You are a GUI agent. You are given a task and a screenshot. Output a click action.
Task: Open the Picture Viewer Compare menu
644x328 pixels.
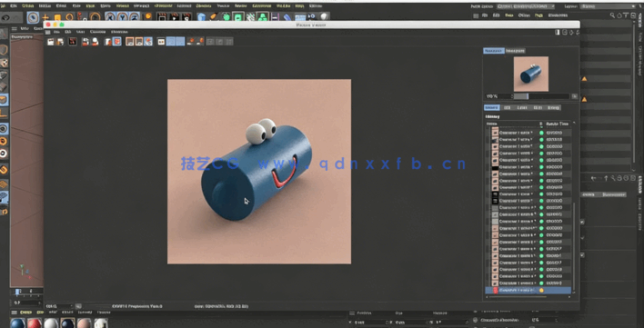(x=97, y=32)
